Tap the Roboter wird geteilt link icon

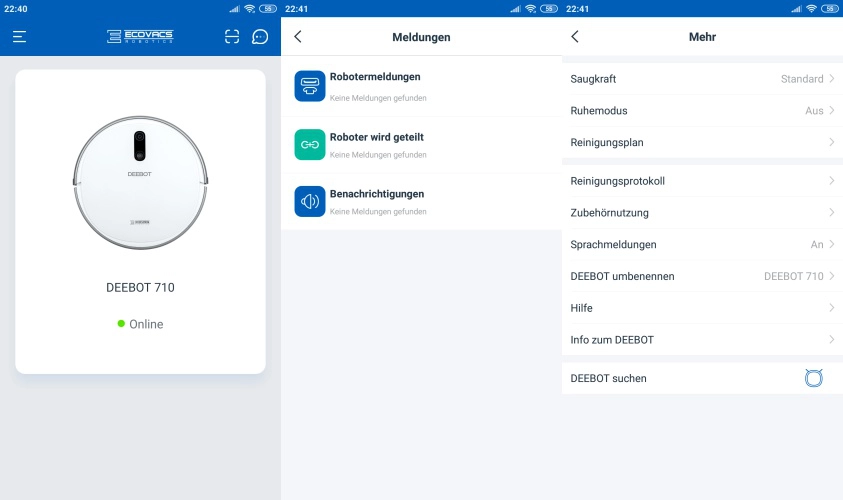pos(310,144)
